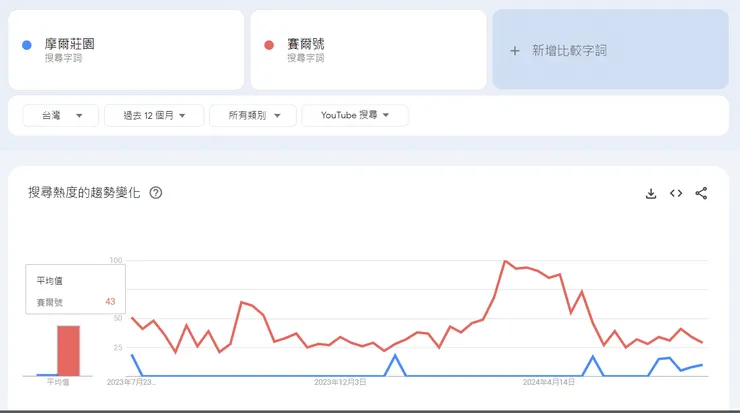This screenshot has height=413, width=740.
Task: Open the 台灣 region dropdown
Action: point(60,116)
